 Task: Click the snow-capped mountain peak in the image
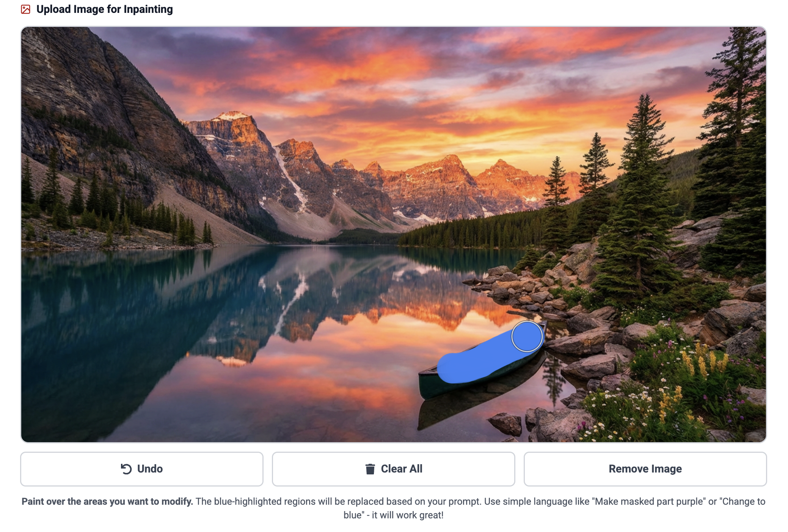(x=231, y=116)
